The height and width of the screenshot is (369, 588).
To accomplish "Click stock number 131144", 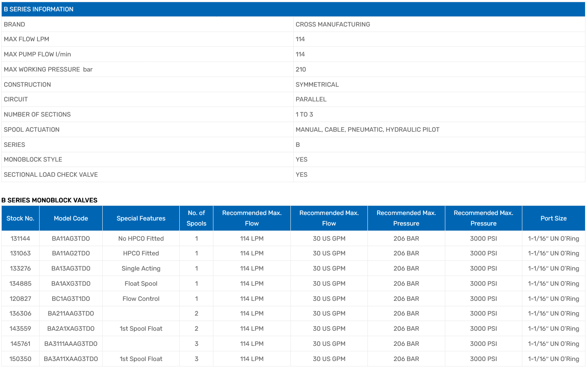I will coord(20,239).
